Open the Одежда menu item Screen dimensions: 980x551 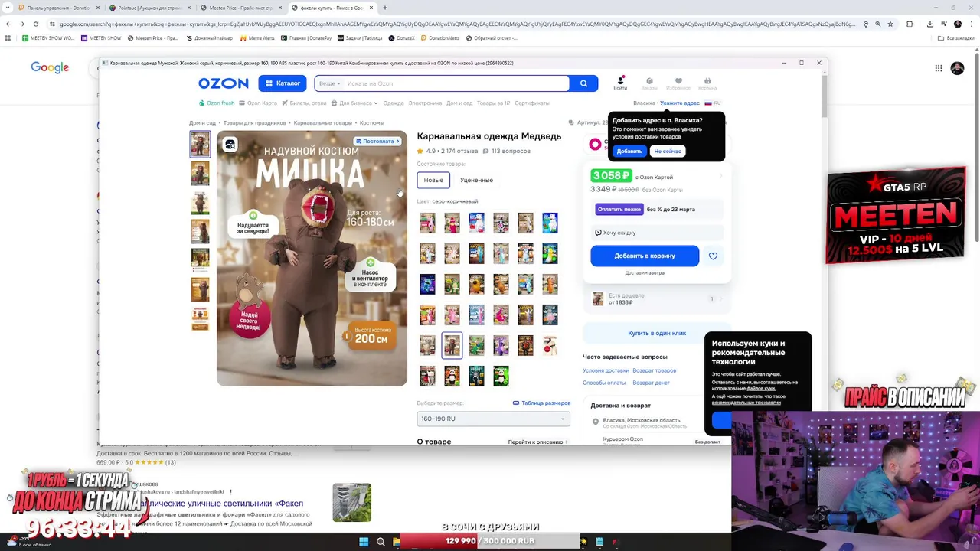pos(394,103)
